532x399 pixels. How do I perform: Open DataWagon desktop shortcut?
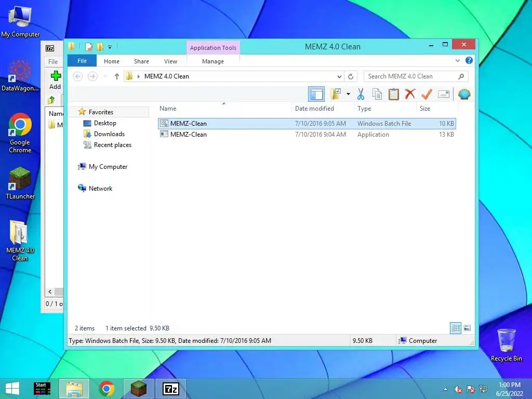pos(20,76)
